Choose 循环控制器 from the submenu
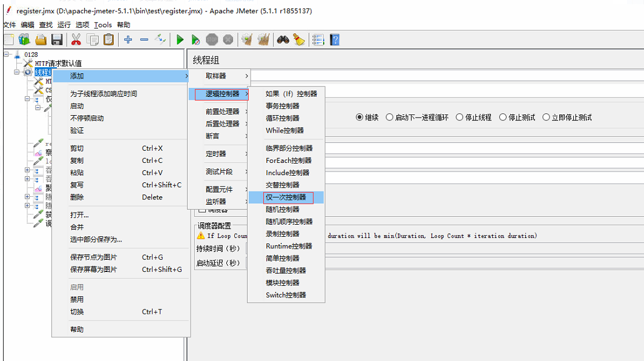Screen dimensions: 644x361 (286, 118)
